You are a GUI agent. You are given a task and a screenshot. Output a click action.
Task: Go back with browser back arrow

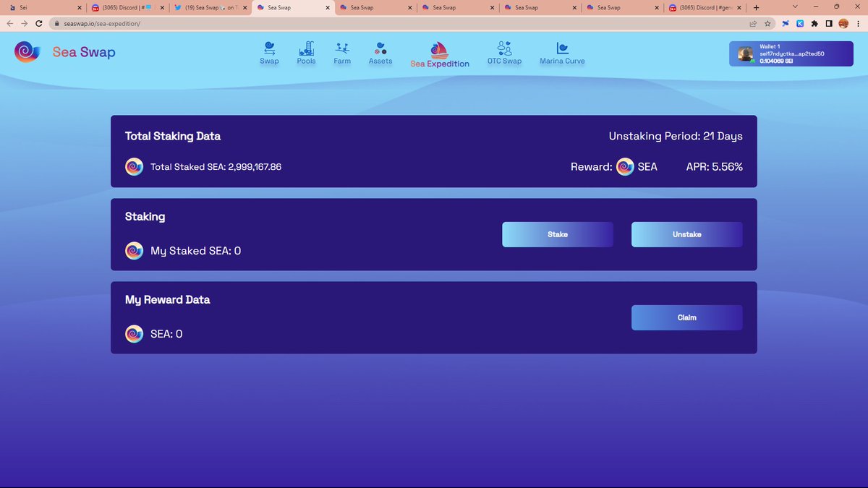click(x=9, y=23)
